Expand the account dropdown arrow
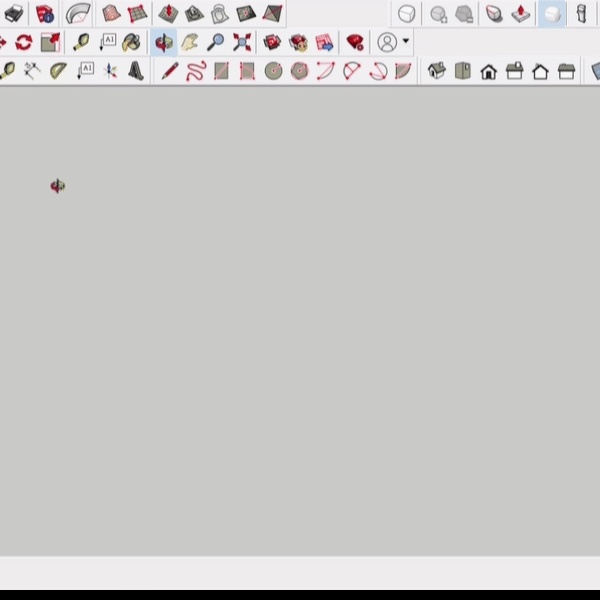This screenshot has height=600, width=600. pyautogui.click(x=406, y=41)
